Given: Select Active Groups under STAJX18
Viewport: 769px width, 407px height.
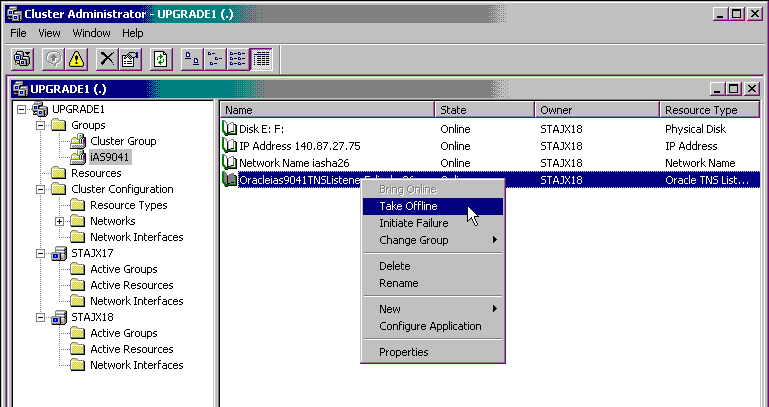Looking at the screenshot, I should pyautogui.click(x=124, y=333).
